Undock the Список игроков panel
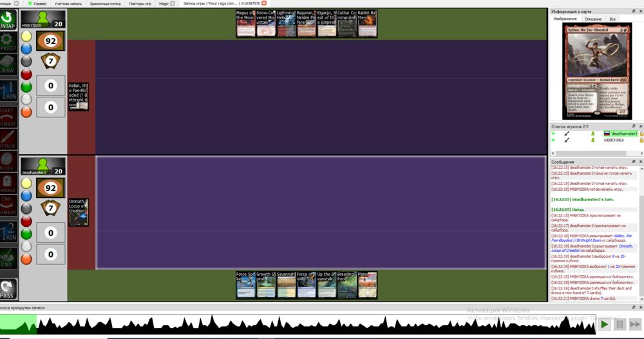644x339 pixels. click(634, 126)
